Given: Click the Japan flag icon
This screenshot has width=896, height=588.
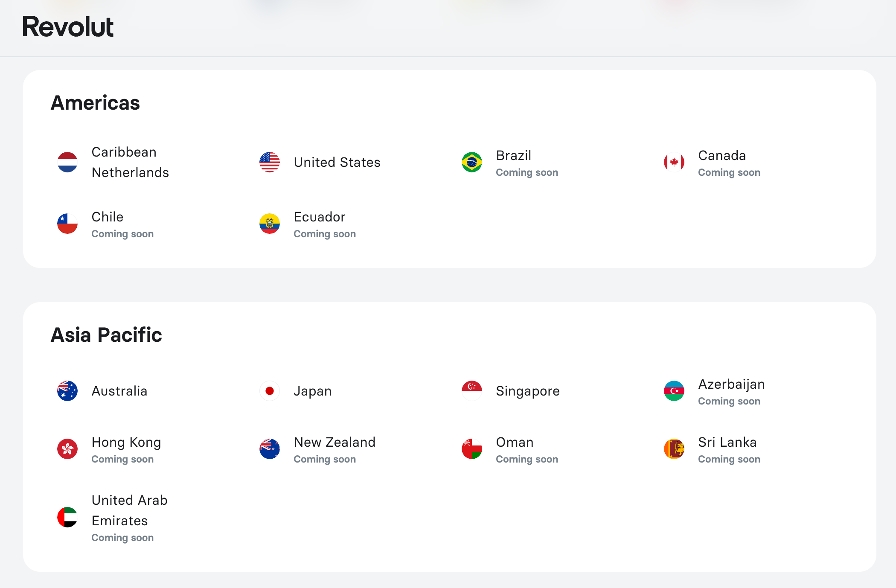Looking at the screenshot, I should [269, 390].
